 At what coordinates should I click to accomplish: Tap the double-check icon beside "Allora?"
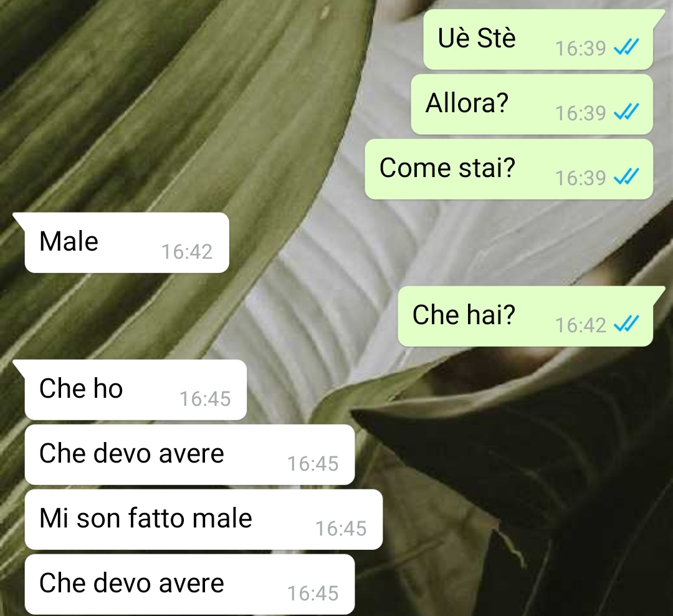pyautogui.click(x=626, y=112)
